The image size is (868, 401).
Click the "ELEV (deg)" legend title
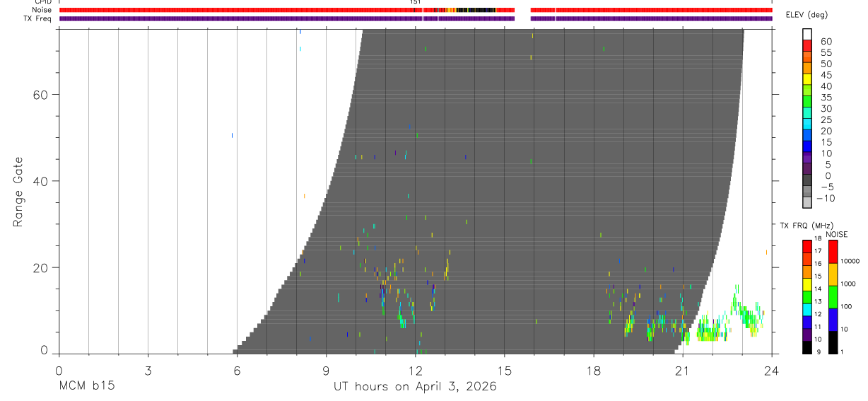(x=807, y=15)
